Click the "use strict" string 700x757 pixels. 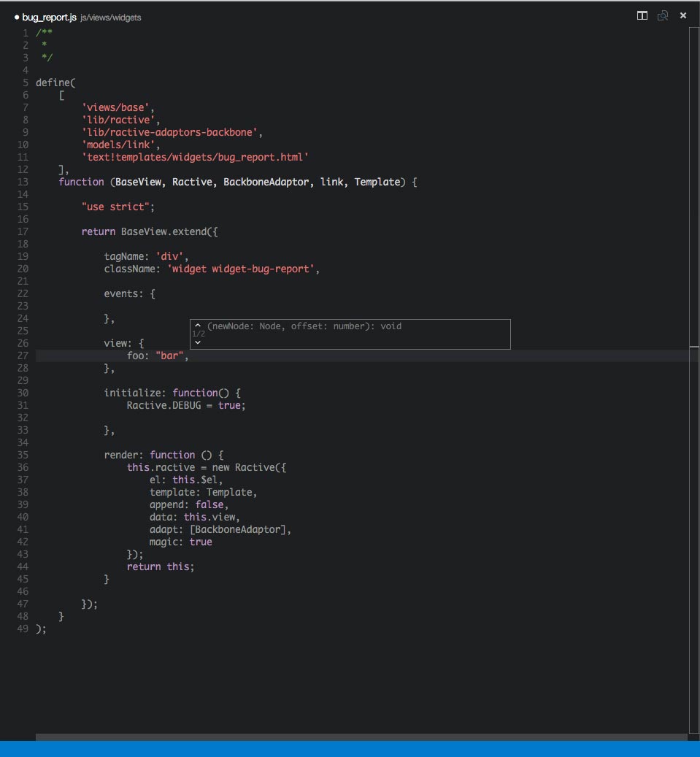115,207
